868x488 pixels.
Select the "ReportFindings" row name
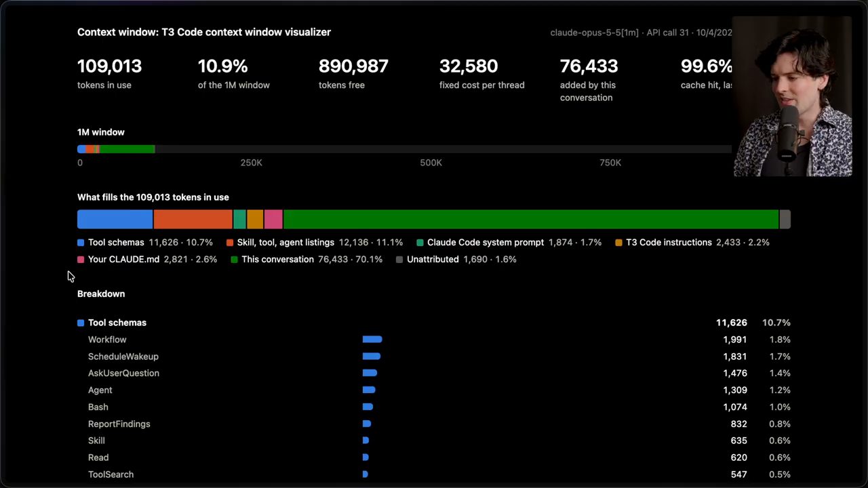pyautogui.click(x=119, y=424)
